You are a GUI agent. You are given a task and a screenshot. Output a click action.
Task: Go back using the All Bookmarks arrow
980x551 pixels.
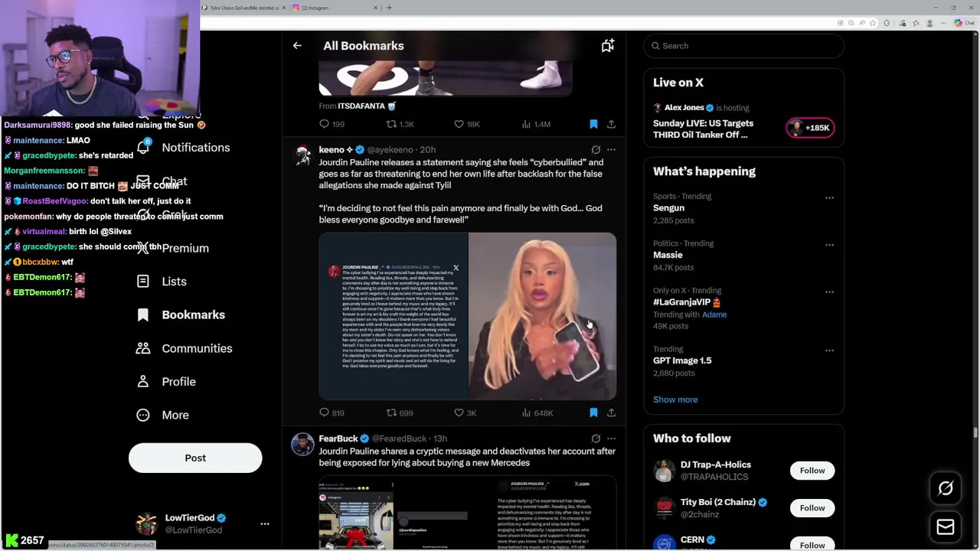pos(297,46)
